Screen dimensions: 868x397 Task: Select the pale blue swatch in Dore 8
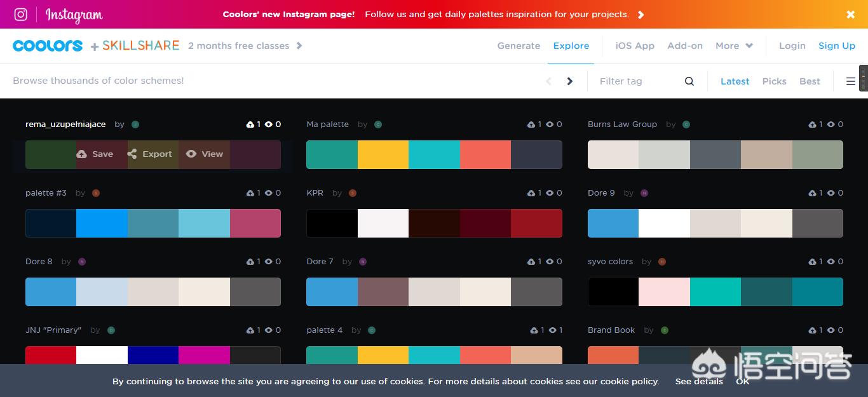pos(102,292)
